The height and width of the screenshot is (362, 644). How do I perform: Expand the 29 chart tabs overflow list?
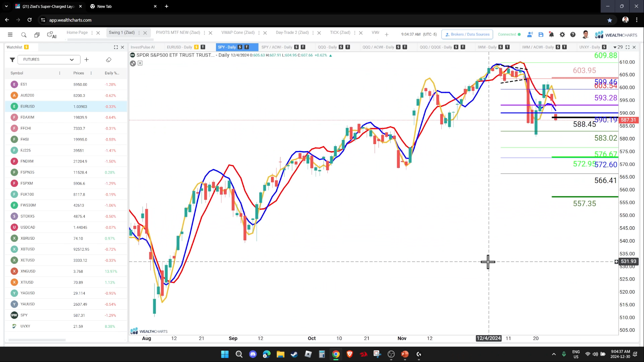pyautogui.click(x=618, y=47)
